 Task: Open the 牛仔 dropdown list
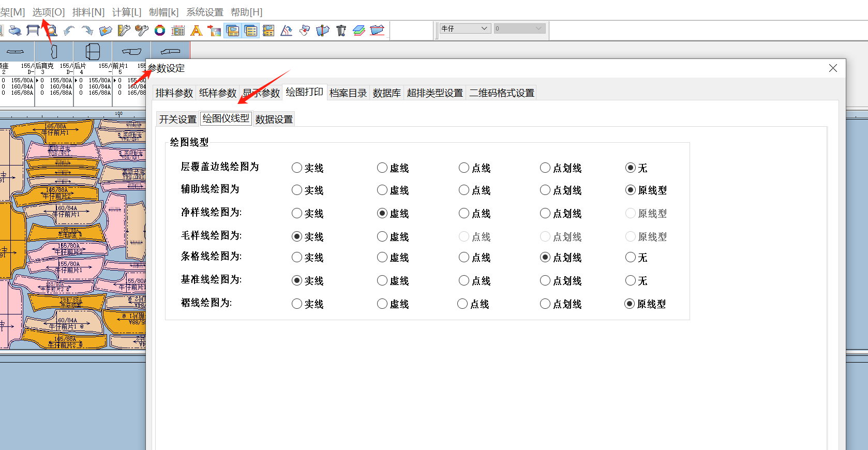[465, 28]
